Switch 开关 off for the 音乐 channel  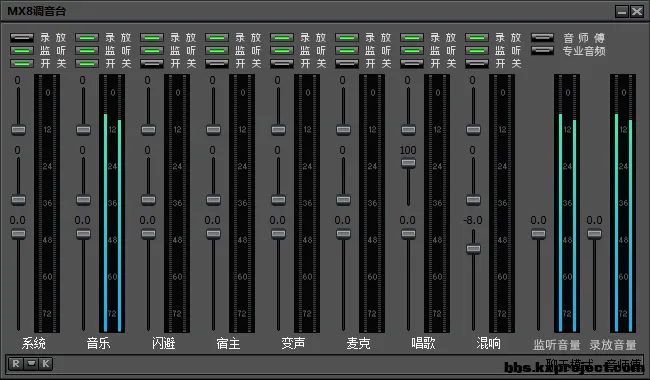(87, 64)
